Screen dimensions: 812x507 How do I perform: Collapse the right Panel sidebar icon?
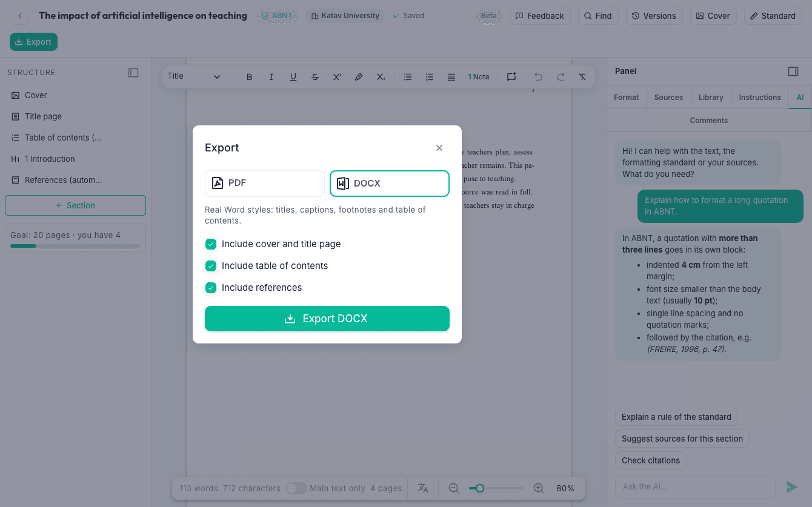pos(793,71)
